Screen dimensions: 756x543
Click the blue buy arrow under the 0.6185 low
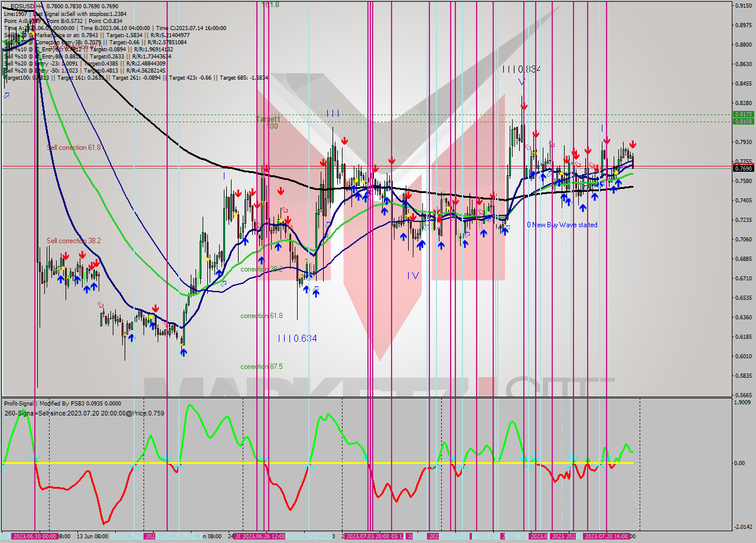point(184,352)
